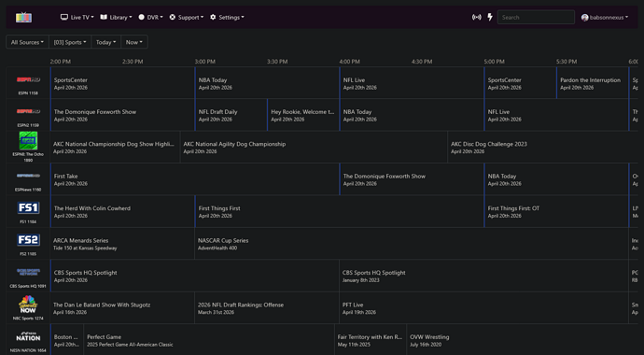Open First Things First at 3:00 PM

point(339,211)
